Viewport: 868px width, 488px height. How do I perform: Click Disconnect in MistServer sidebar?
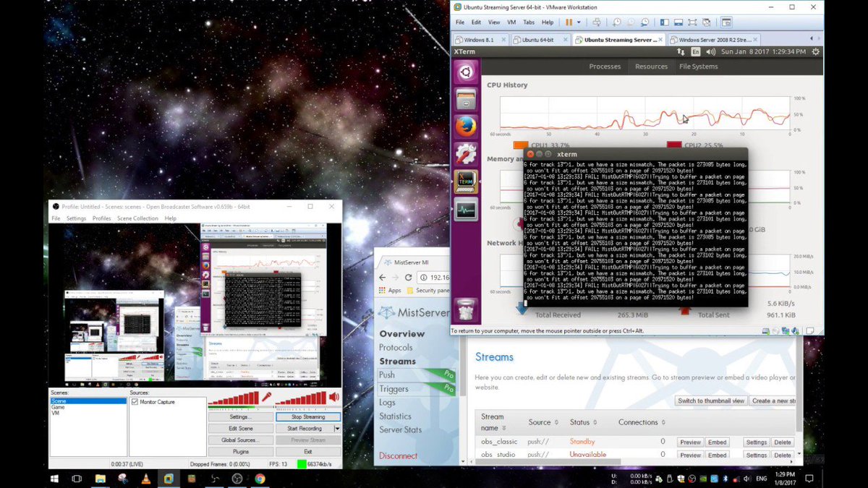399,455
